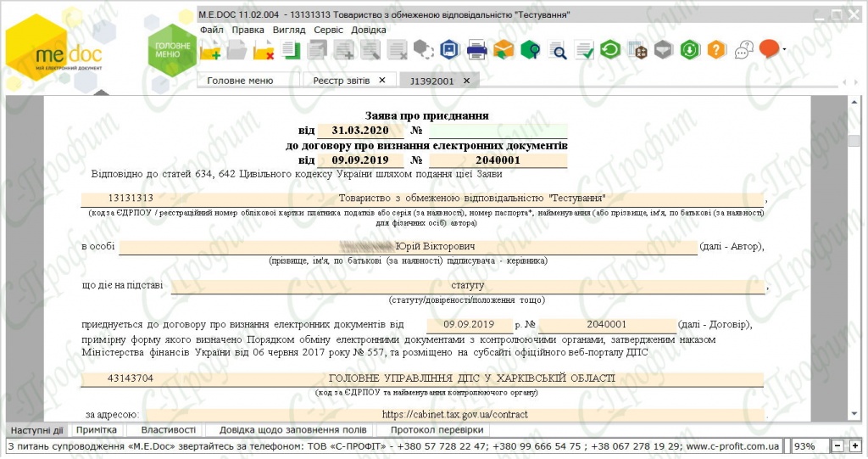868x459 pixels.
Task: Click the copy document icon
Action: (x=290, y=50)
